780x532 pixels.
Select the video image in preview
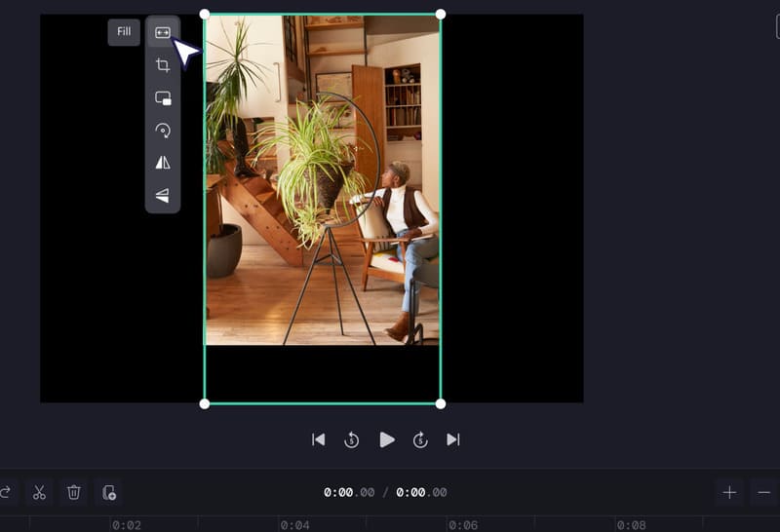(323, 180)
